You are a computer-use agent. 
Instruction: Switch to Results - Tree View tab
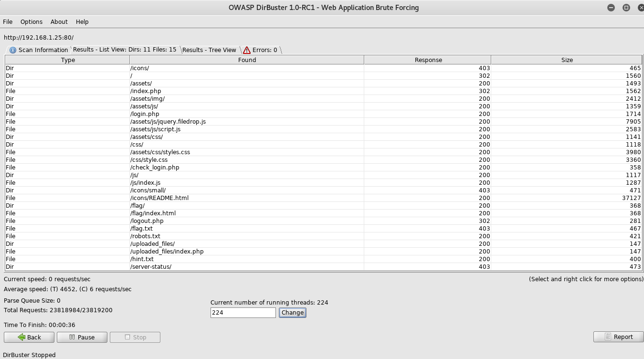[x=209, y=50]
